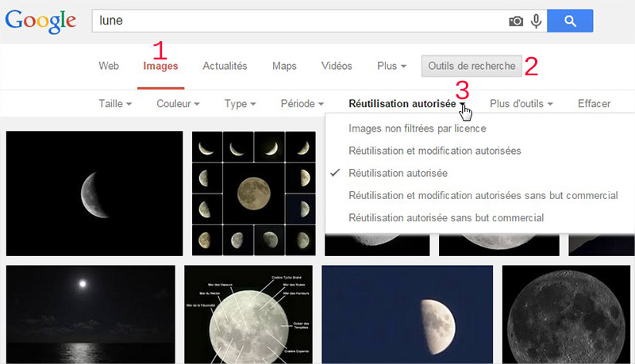635x364 pixels.
Task: Open the moon phases grid thumbnail
Action: click(x=254, y=193)
